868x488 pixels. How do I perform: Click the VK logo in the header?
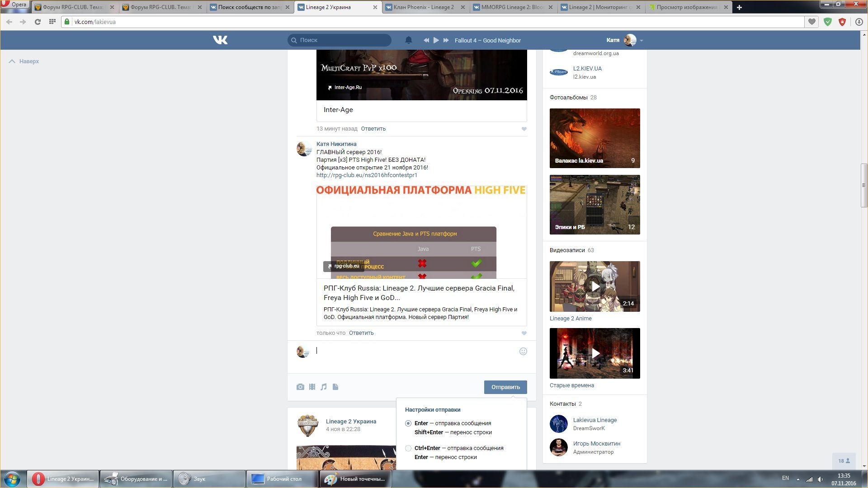220,40
